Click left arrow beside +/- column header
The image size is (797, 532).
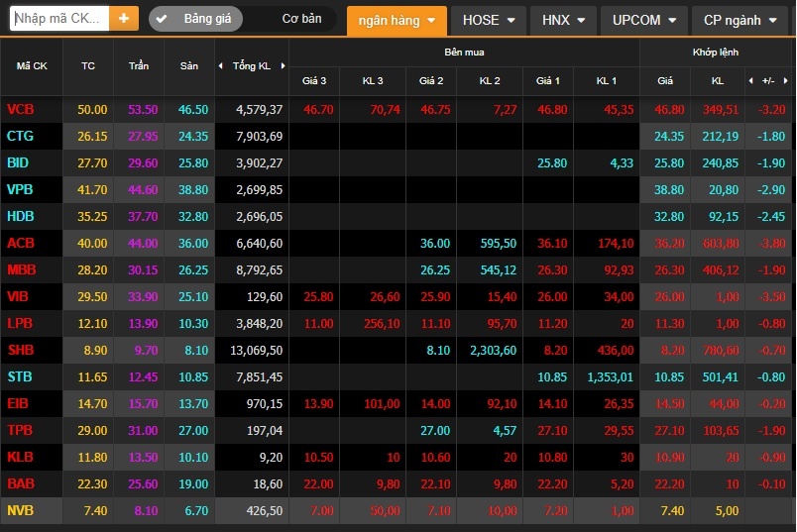tap(749, 80)
